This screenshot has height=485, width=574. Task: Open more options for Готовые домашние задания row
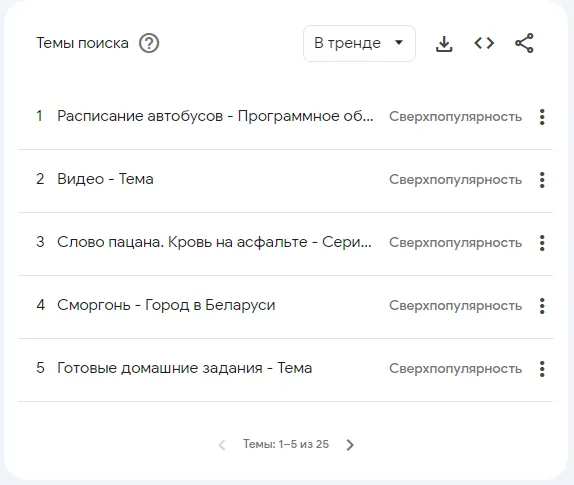542,369
